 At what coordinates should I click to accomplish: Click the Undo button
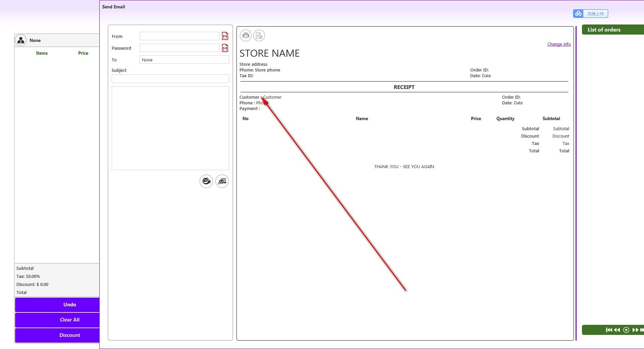57,305
